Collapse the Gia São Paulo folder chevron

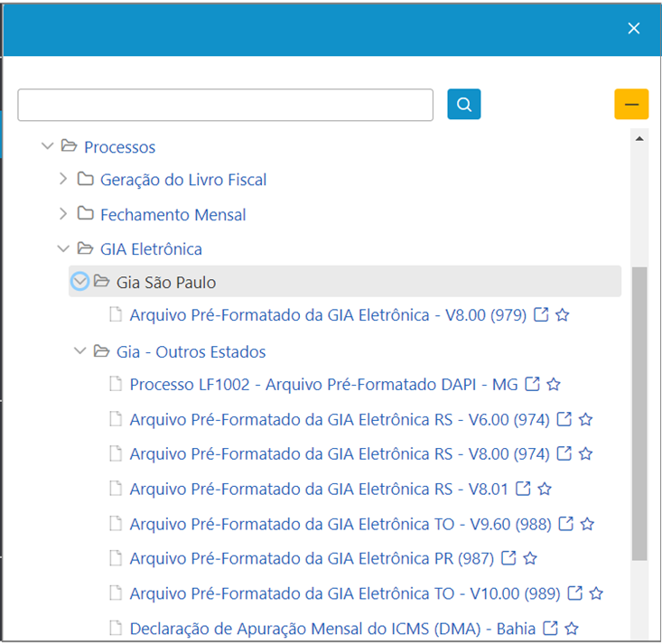click(x=79, y=281)
